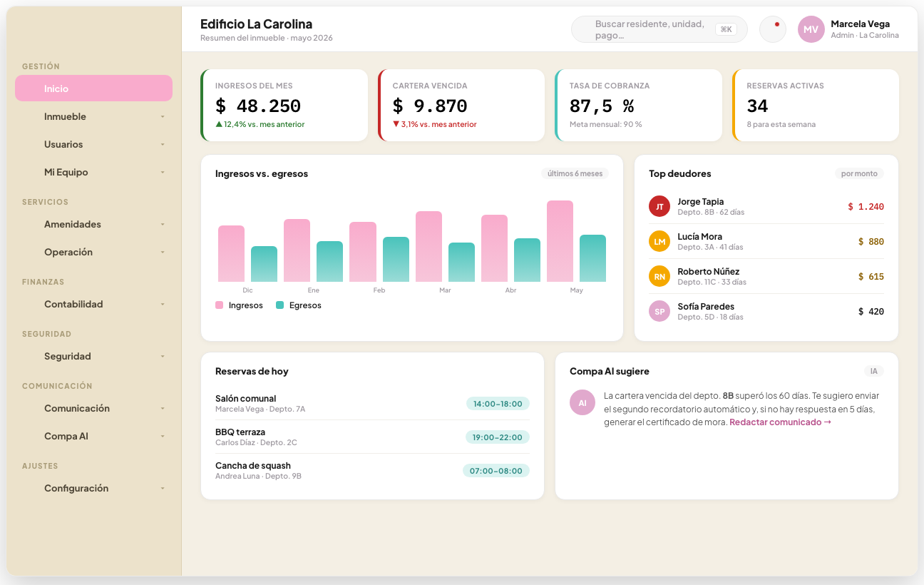
Task: Click the amount $ 880
Action: pyautogui.click(x=871, y=242)
